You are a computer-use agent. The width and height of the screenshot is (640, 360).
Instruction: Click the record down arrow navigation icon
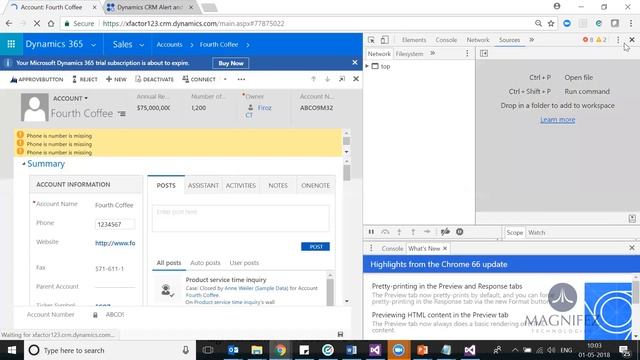(x=327, y=79)
